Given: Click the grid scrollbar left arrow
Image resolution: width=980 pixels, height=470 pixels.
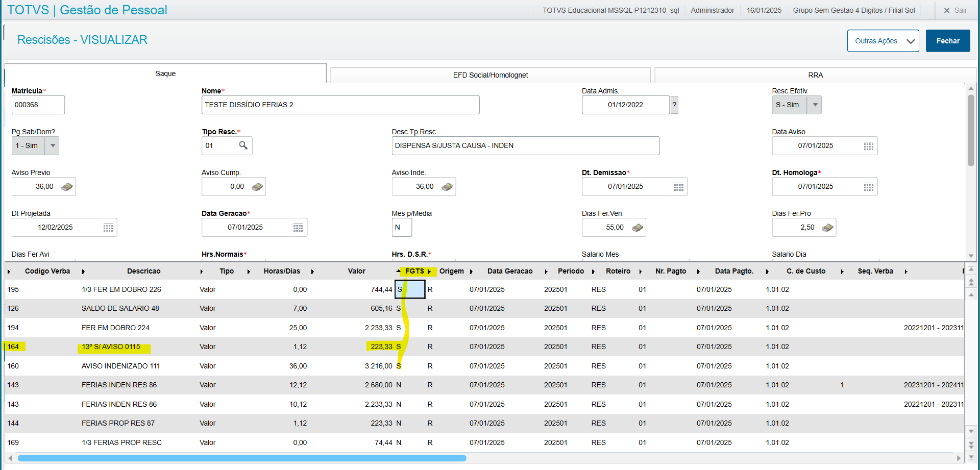Looking at the screenshot, I should point(10,458).
